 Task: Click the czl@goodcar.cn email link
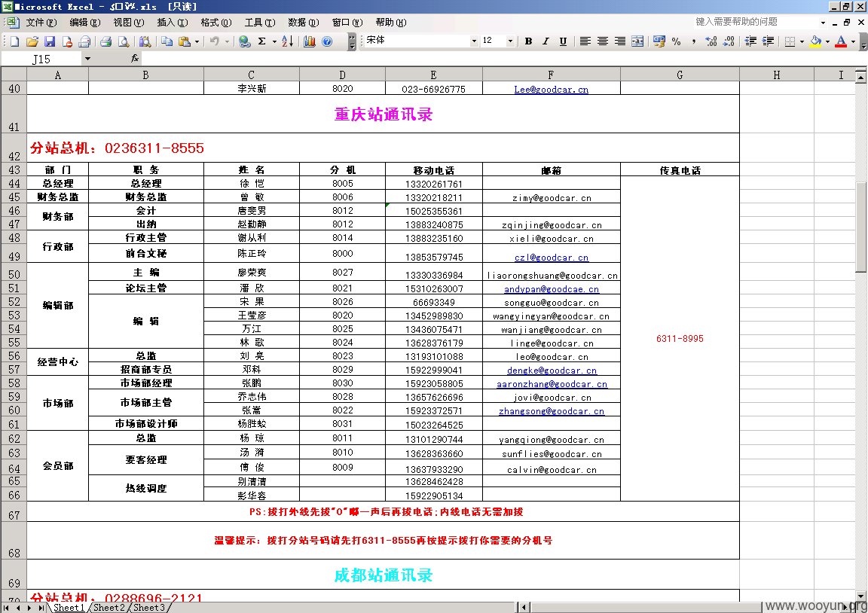pos(551,258)
